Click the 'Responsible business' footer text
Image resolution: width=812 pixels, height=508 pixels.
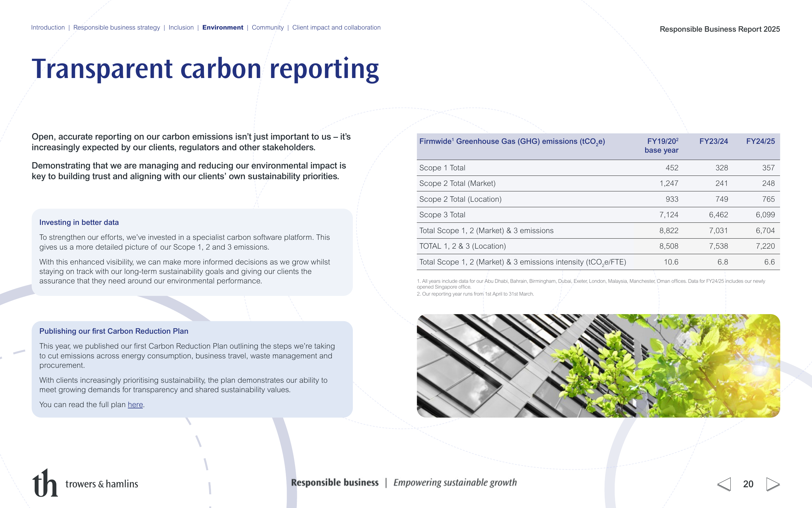pos(335,482)
